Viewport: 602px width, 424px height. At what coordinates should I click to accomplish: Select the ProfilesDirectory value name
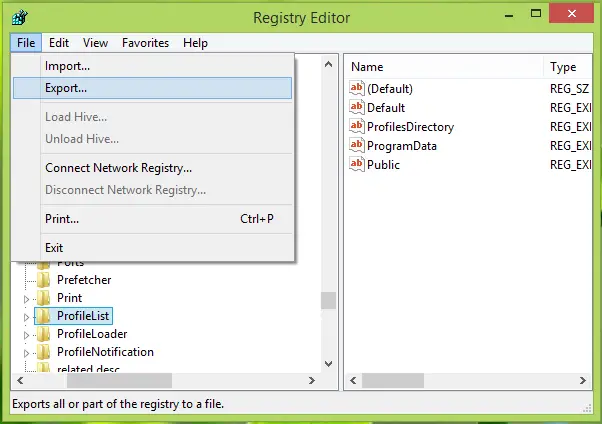point(410,127)
